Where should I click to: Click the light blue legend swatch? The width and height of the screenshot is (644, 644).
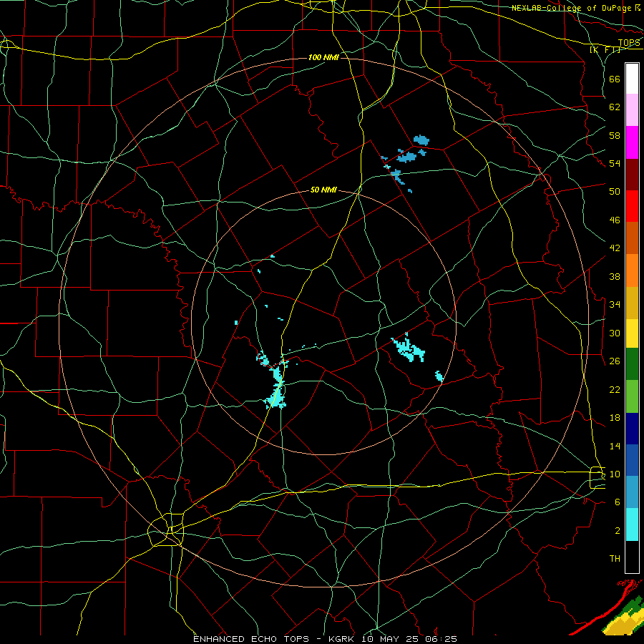632,492
